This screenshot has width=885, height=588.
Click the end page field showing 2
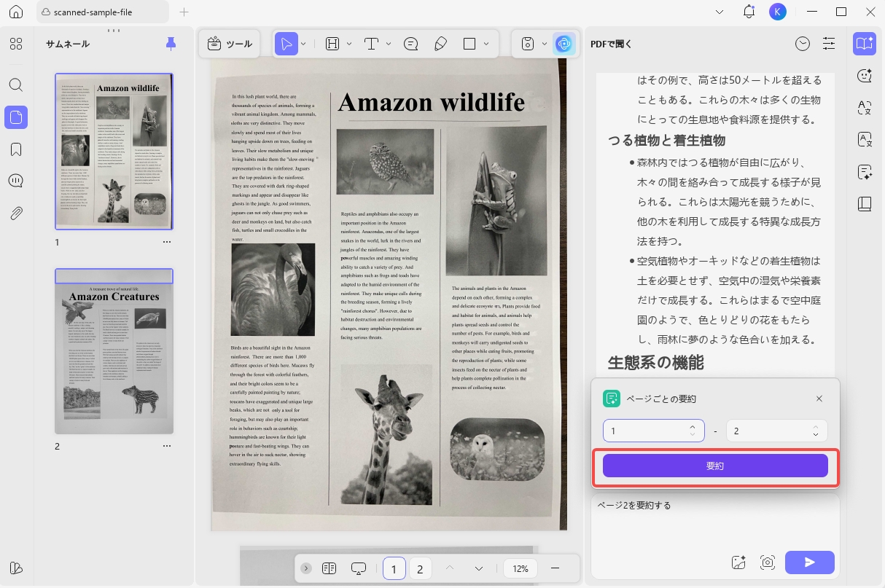click(776, 431)
